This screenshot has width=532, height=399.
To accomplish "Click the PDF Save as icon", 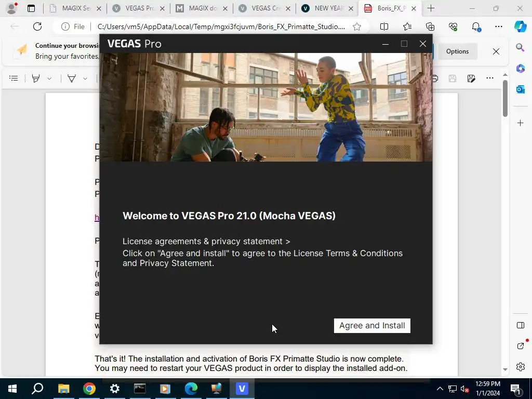I will click(x=471, y=78).
